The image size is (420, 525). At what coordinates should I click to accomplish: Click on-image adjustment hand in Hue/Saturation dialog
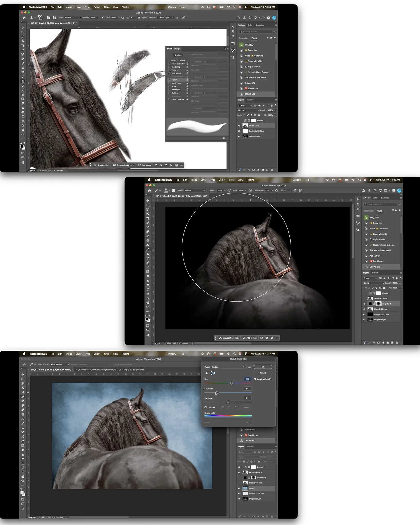coord(207,373)
